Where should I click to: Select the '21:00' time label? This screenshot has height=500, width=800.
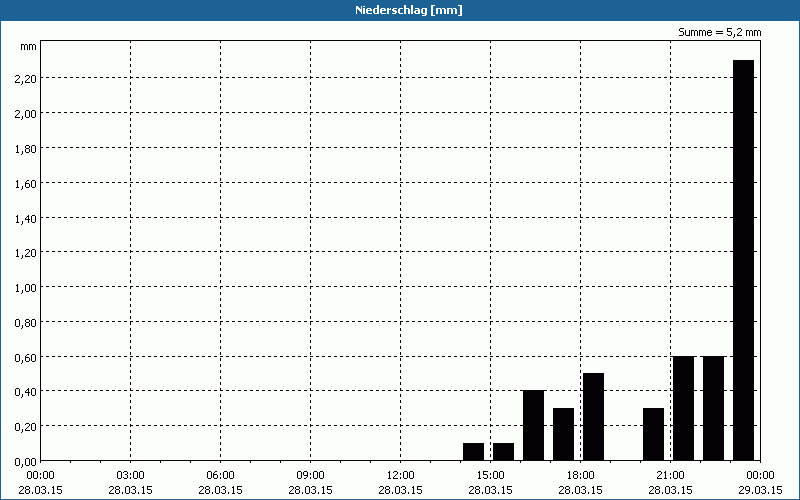pos(670,476)
